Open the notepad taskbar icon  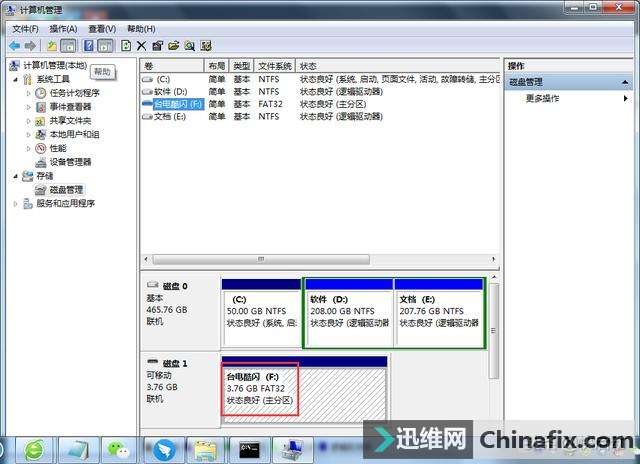pyautogui.click(x=78, y=450)
